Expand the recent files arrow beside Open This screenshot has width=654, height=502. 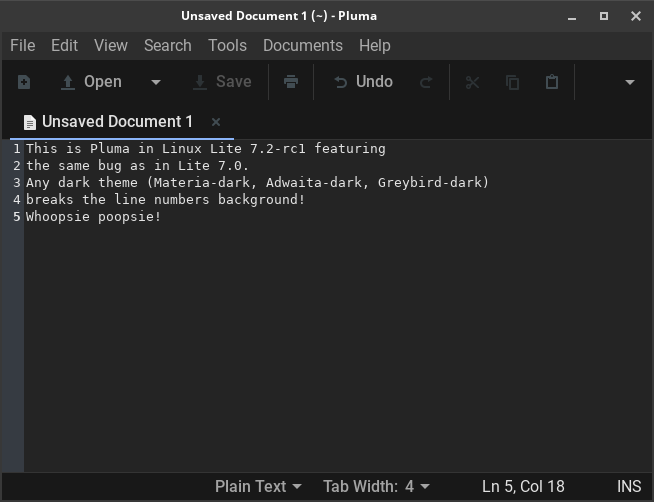tap(155, 82)
